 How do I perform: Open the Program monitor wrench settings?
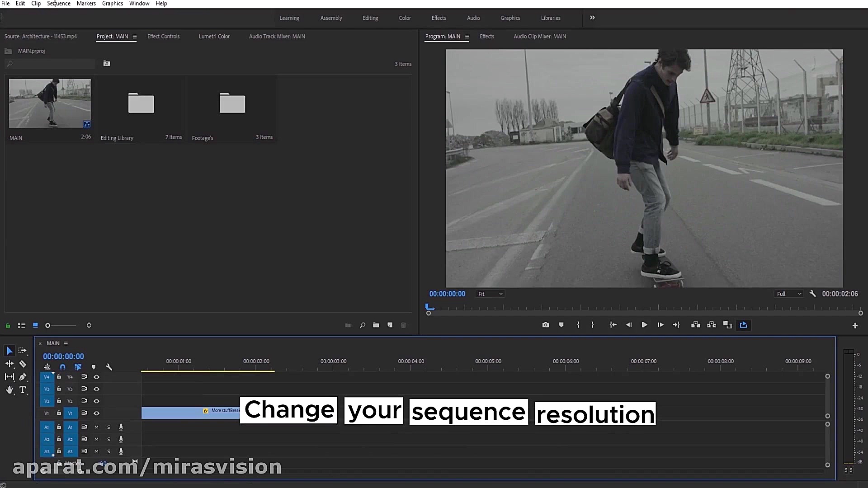pos(812,294)
